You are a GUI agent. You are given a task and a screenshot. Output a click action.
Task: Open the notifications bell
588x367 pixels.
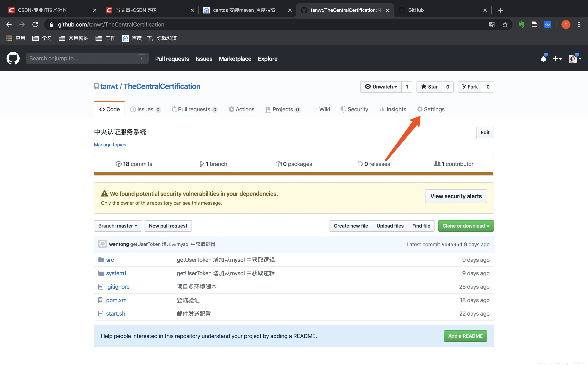543,59
